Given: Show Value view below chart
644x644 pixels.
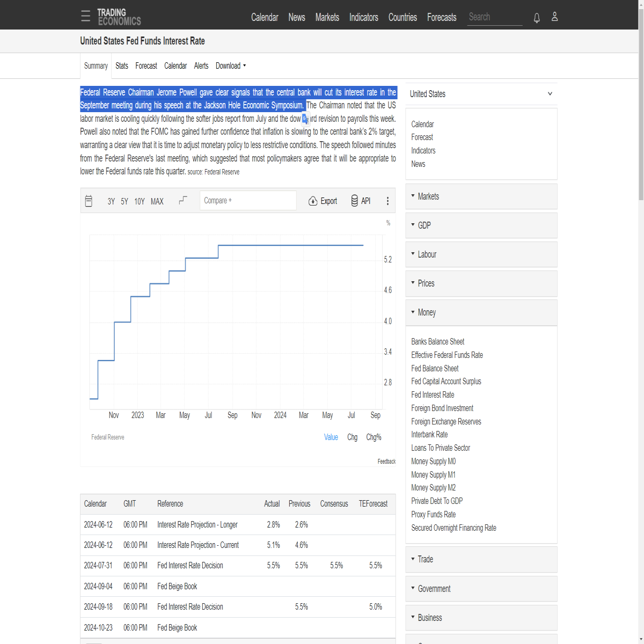Looking at the screenshot, I should (331, 437).
